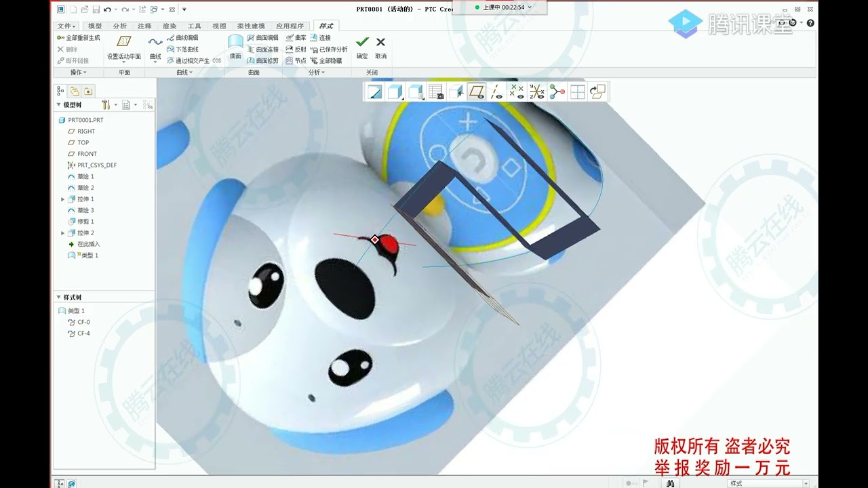Click Reflection (反射) analysis

pyautogui.click(x=296, y=49)
